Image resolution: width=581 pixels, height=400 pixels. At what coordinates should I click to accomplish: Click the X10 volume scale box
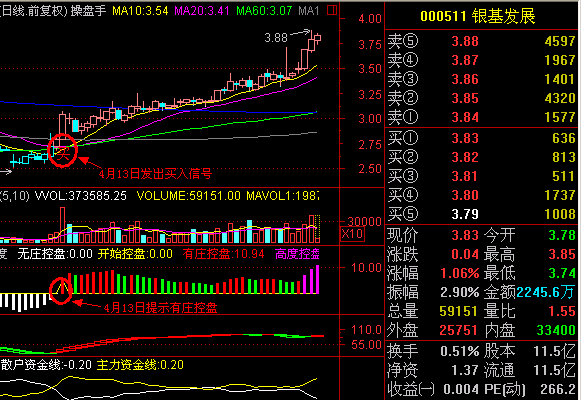[x=352, y=234]
